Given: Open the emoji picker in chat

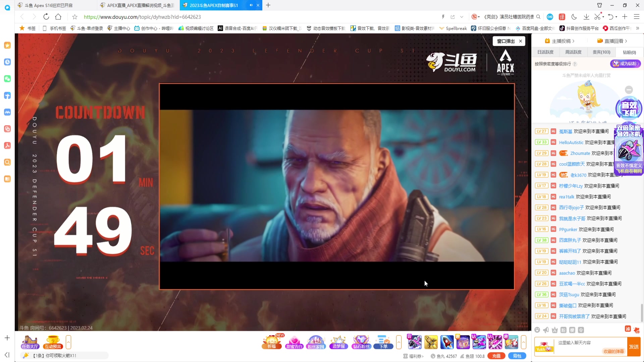Looking at the screenshot, I should pyautogui.click(x=537, y=330).
